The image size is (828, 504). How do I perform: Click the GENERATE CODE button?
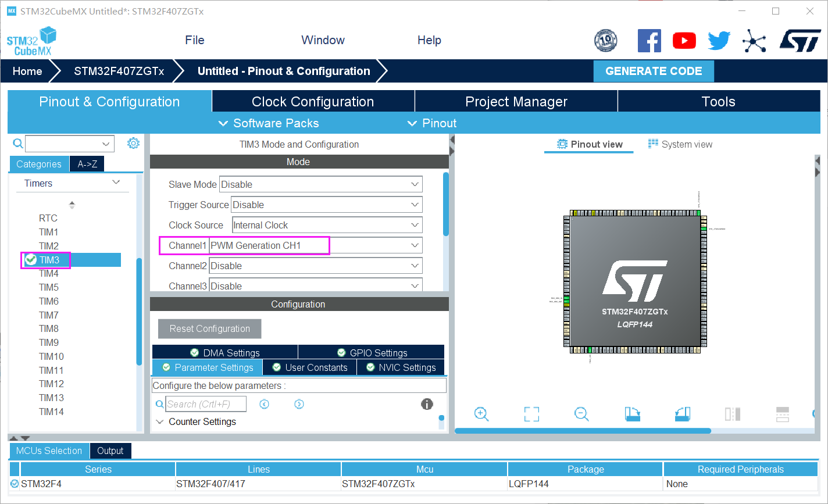tap(654, 71)
